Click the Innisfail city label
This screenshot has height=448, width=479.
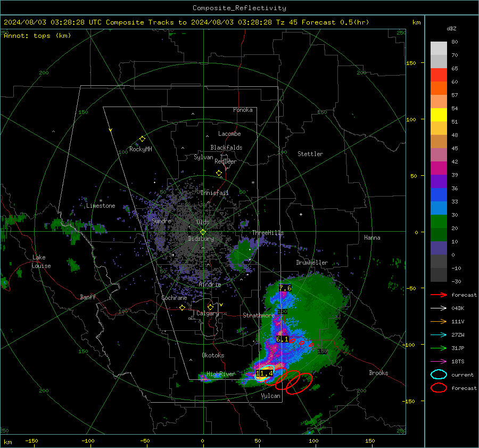pos(214,193)
